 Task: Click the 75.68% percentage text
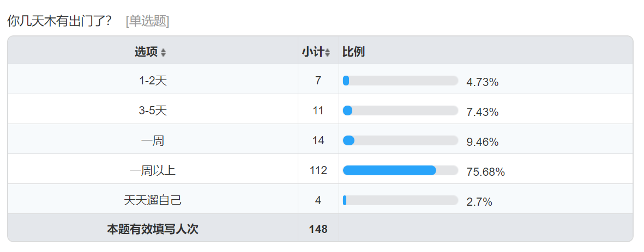485,172
